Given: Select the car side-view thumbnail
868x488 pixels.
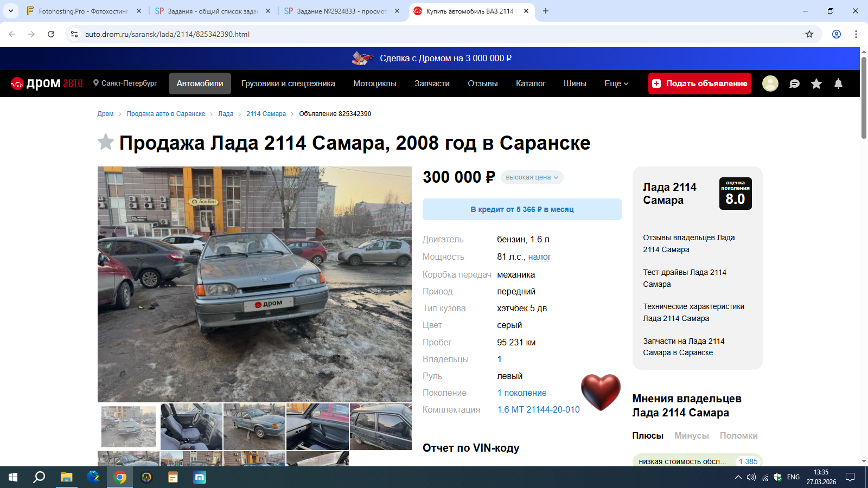Looking at the screenshot, I should [x=381, y=427].
